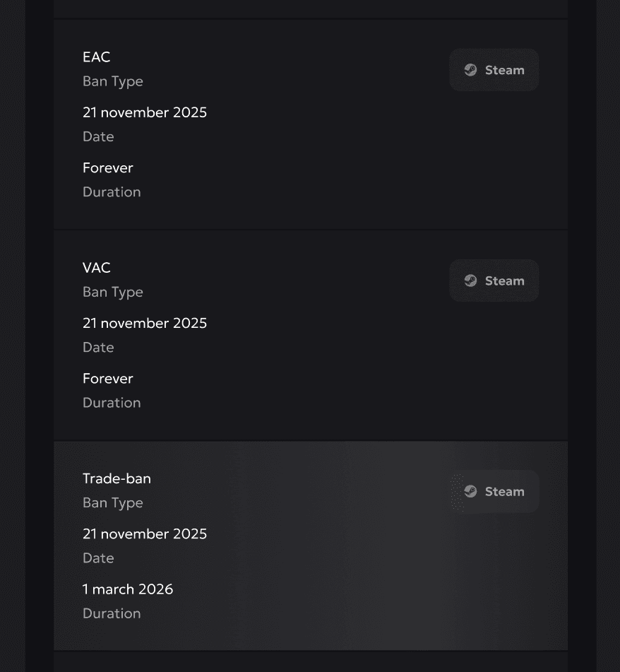The image size is (620, 672).
Task: Click the 21 november 2025 date under VAC
Action: tap(144, 323)
